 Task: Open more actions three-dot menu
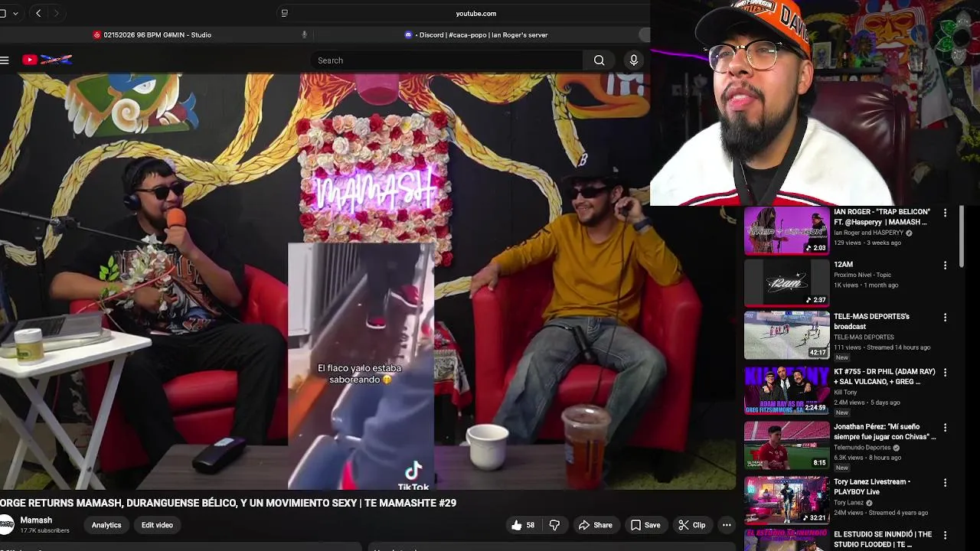click(727, 525)
